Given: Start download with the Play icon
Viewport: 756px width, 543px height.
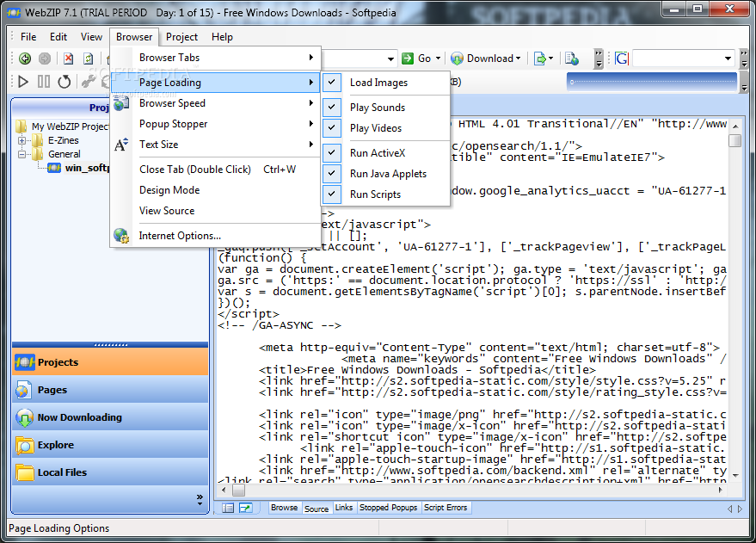Looking at the screenshot, I should [22, 82].
